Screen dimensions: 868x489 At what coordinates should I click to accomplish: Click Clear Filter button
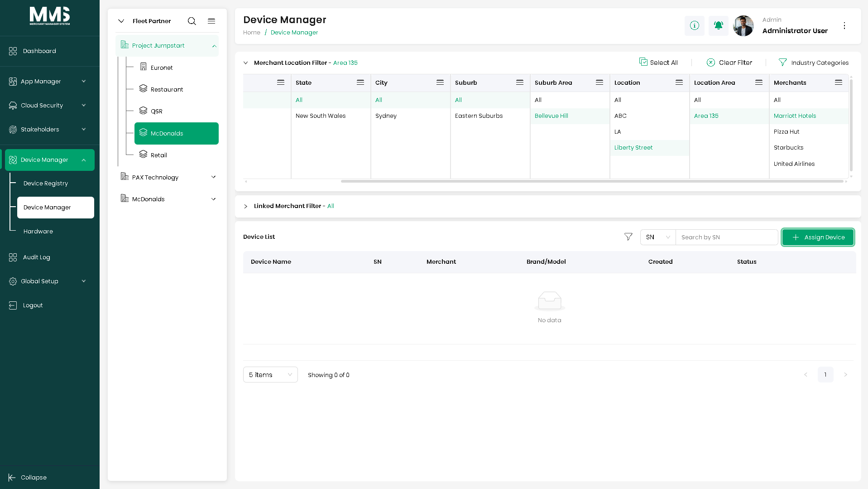coord(729,63)
